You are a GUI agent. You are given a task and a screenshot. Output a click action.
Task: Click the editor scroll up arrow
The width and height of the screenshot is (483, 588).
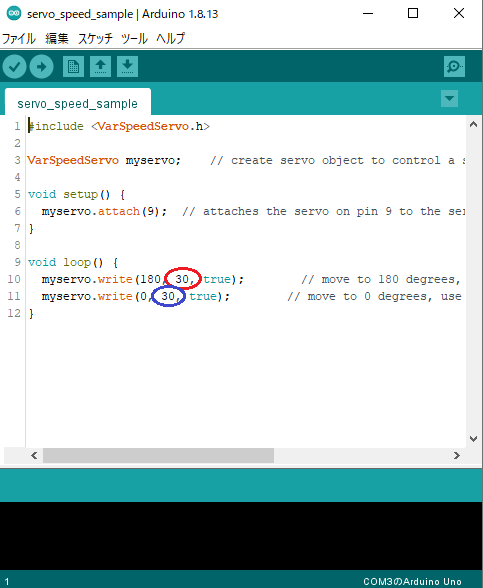click(473, 124)
